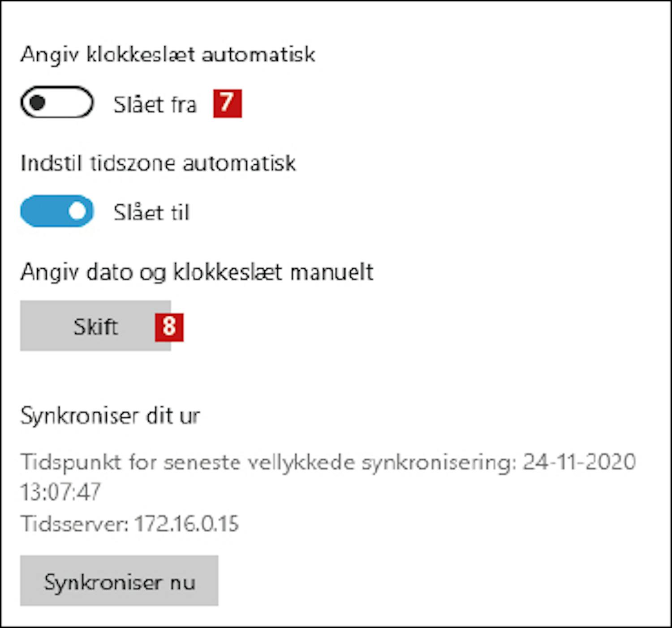Enable the automatic time setting toggle
This screenshot has height=628, width=672.
click(57, 103)
